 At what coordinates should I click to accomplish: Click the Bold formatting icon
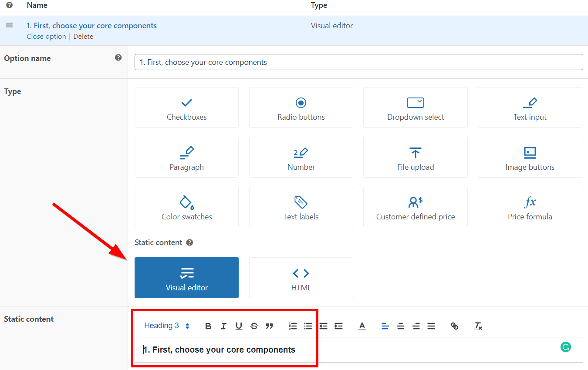[x=208, y=326]
